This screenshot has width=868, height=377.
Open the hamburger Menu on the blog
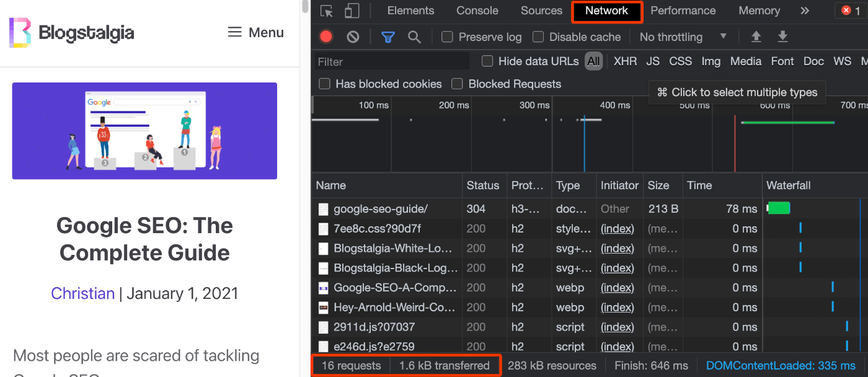click(x=255, y=32)
